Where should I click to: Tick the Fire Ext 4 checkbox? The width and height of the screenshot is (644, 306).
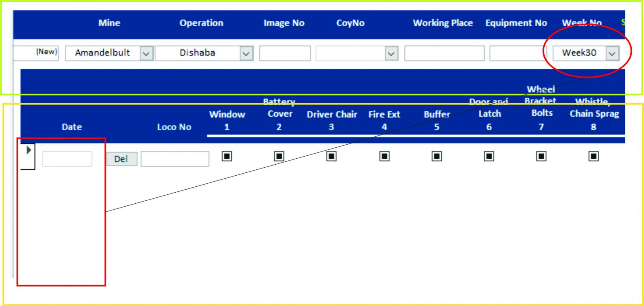pos(384,157)
